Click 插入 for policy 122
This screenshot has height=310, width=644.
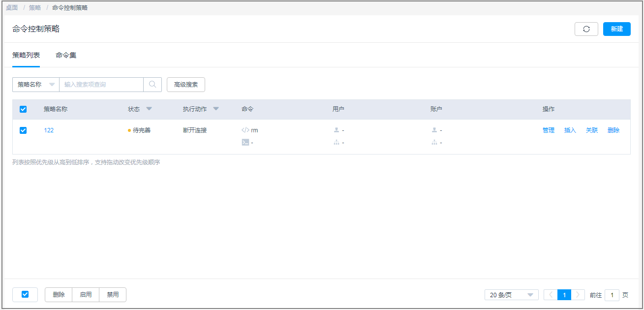coord(570,130)
